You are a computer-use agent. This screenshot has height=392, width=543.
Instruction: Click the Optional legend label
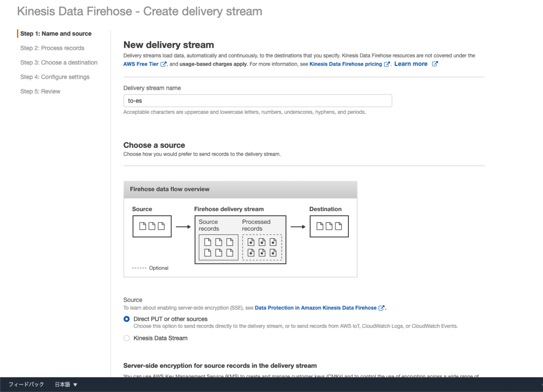point(158,268)
